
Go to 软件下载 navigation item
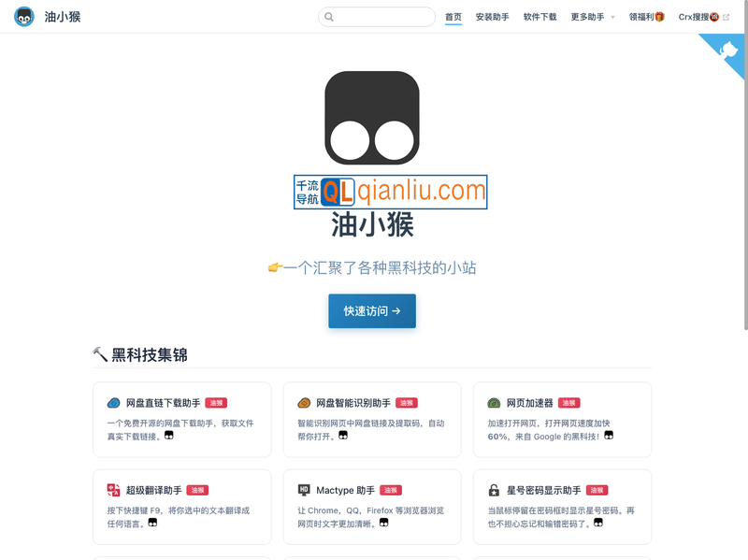pyautogui.click(x=539, y=17)
